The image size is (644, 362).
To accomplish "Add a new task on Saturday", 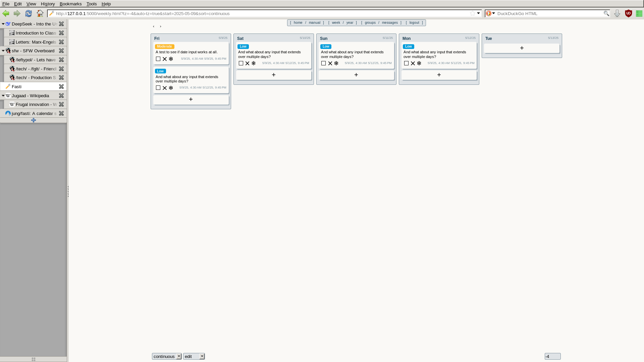I will [274, 75].
